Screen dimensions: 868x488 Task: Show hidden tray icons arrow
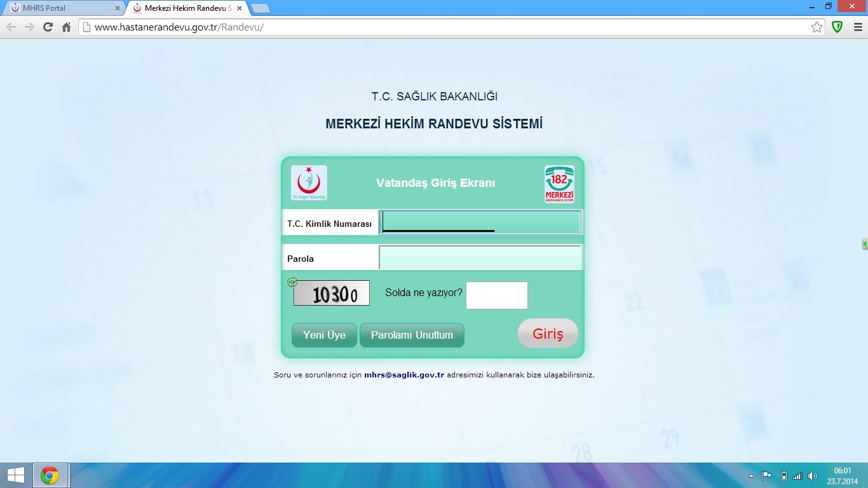[752, 476]
